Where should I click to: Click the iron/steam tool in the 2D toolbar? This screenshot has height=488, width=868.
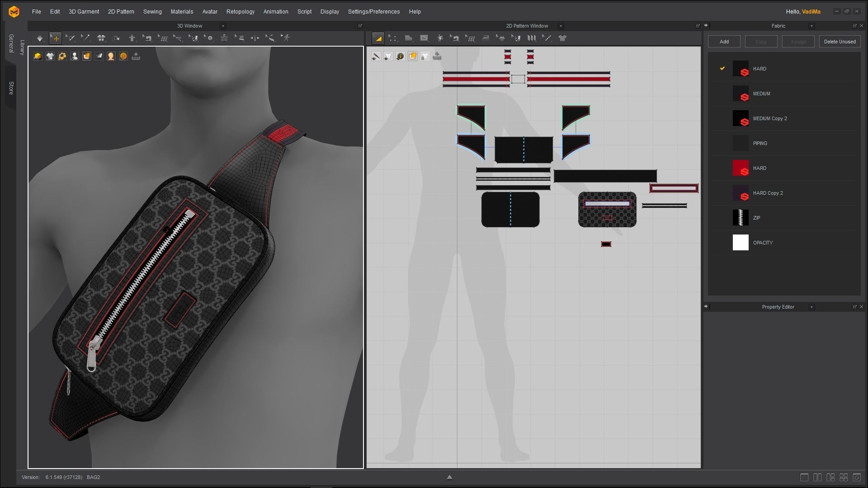tap(486, 38)
